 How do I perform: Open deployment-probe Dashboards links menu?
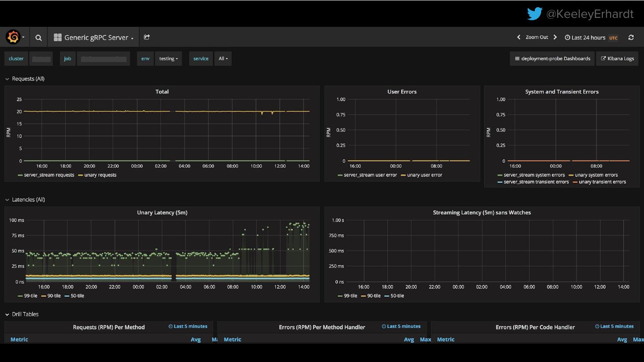click(x=552, y=59)
